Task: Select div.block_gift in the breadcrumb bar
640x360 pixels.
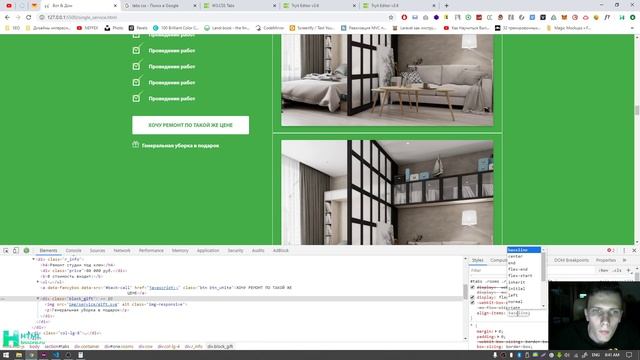Action: (220, 347)
